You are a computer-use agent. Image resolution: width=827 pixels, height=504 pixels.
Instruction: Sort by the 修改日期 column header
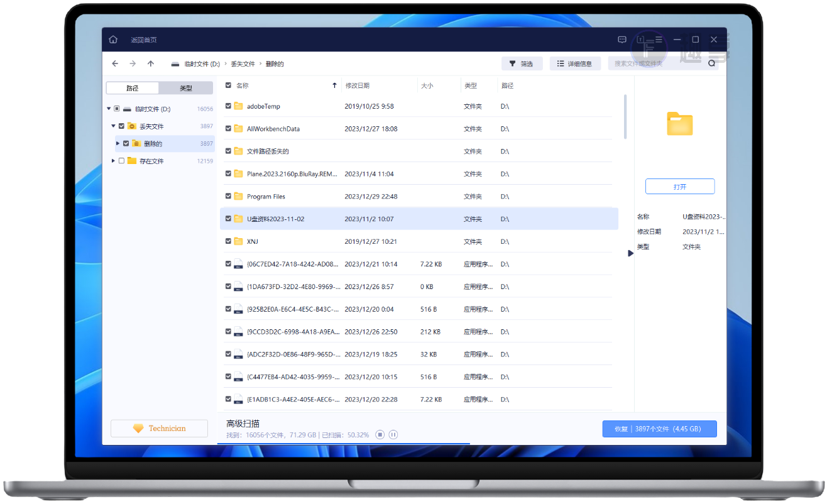358,85
